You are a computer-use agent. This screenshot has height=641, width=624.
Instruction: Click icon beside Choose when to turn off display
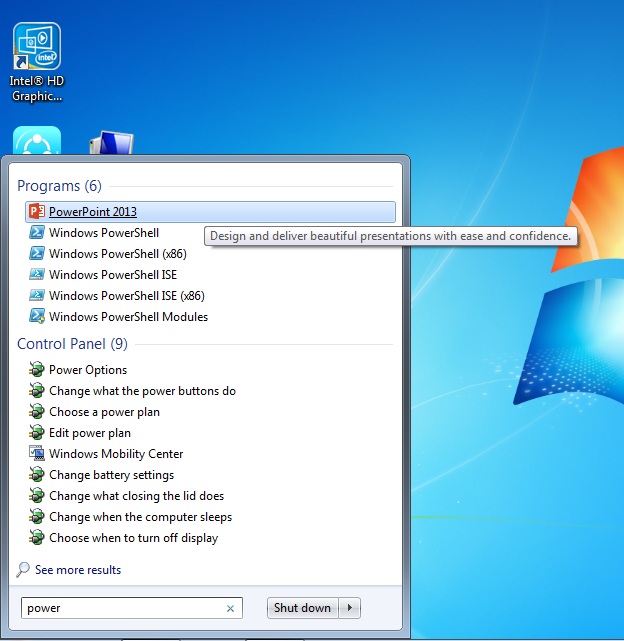tap(37, 538)
